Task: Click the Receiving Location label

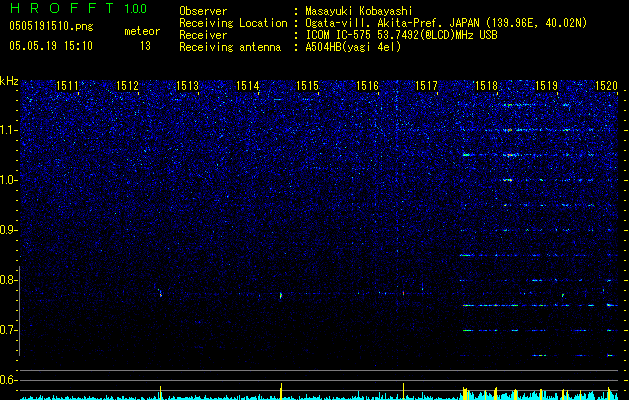Action: click(233, 23)
